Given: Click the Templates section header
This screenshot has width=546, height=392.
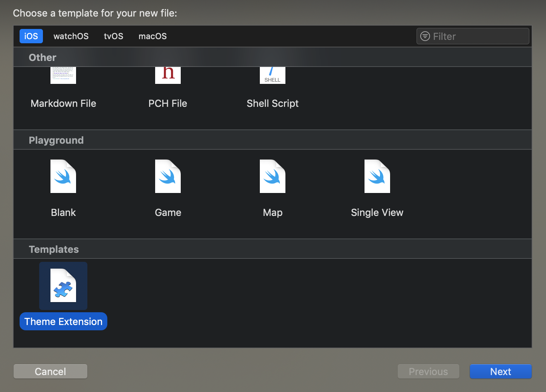Looking at the screenshot, I should pos(273,249).
